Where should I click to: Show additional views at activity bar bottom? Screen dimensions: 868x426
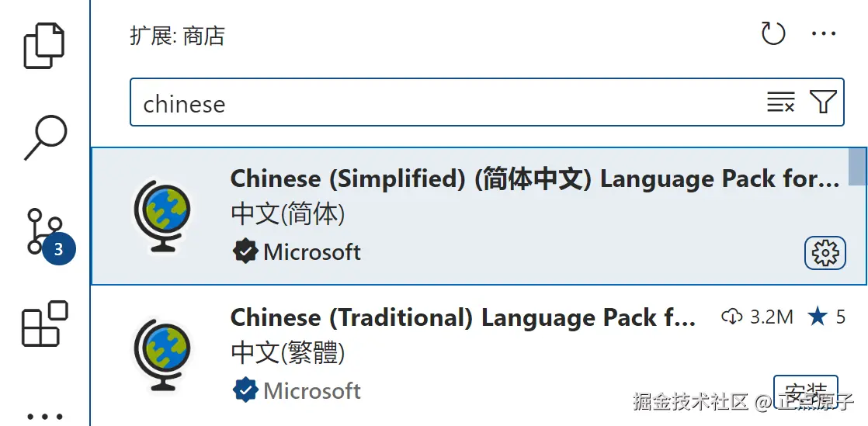(x=44, y=415)
